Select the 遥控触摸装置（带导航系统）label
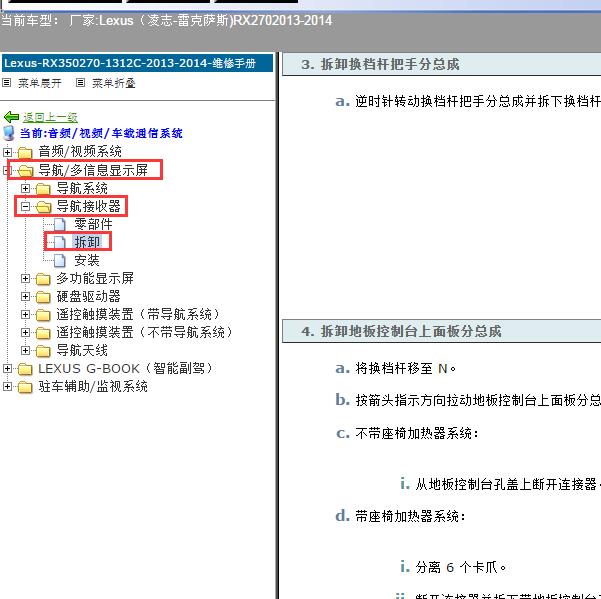 [x=139, y=314]
